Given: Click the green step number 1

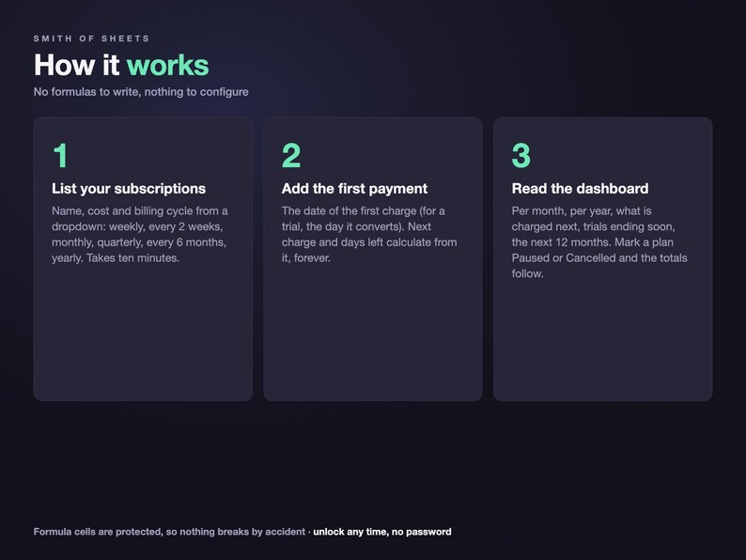Looking at the screenshot, I should pos(60,156).
